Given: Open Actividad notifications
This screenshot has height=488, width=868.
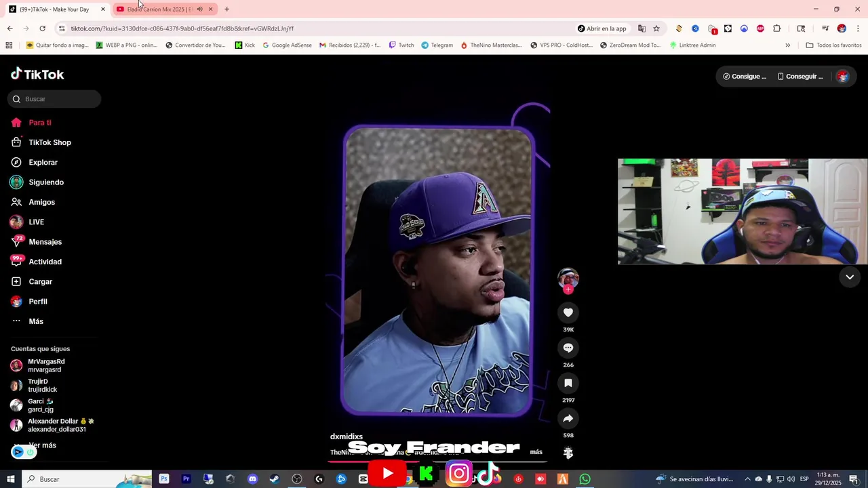Looking at the screenshot, I should tap(36, 262).
